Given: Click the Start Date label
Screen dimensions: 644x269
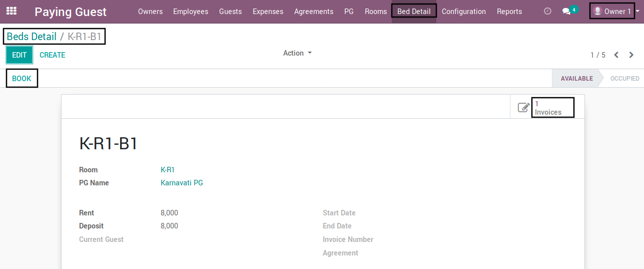Looking at the screenshot, I should tap(339, 213).
